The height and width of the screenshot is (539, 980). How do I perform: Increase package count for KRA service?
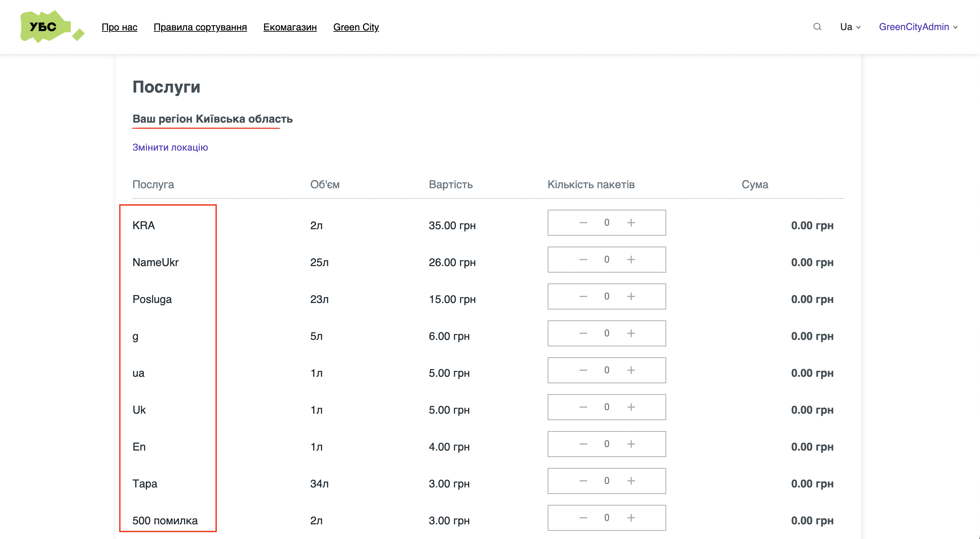[630, 223]
